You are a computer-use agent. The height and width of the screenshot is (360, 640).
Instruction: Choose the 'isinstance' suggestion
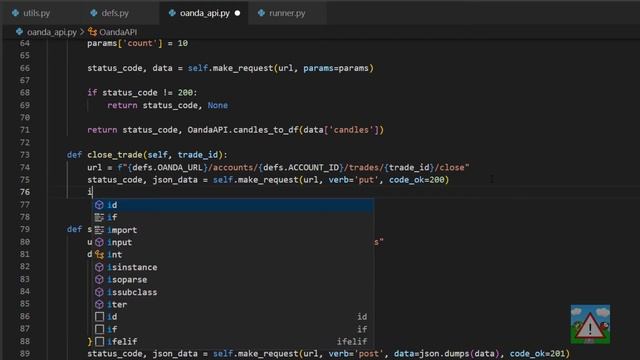[232, 267]
